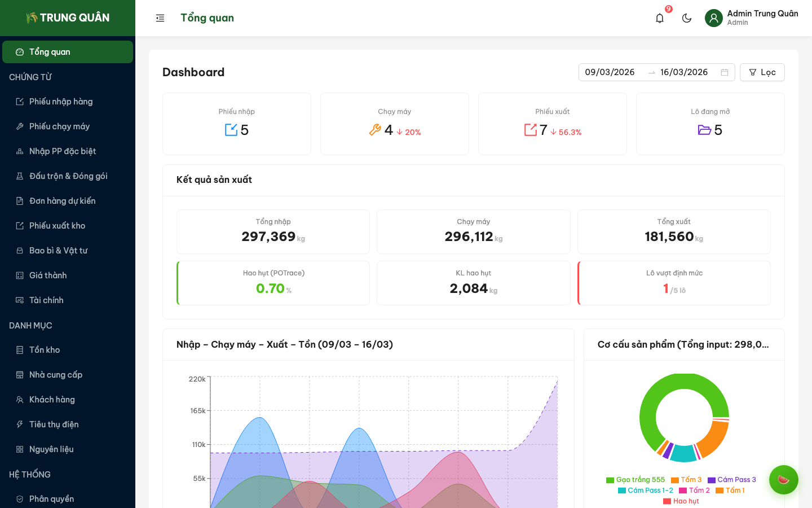
Task: Open Khách hàng in sidebar
Action: coord(52,400)
